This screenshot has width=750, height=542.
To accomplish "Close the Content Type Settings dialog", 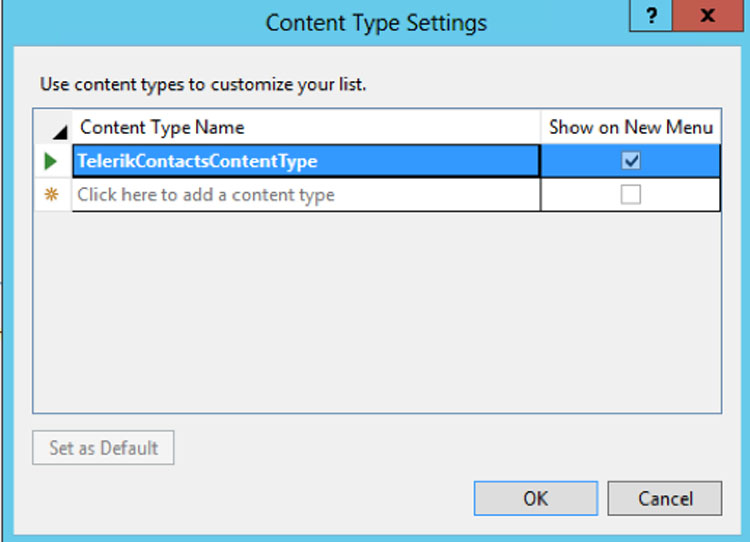I will (x=707, y=16).
